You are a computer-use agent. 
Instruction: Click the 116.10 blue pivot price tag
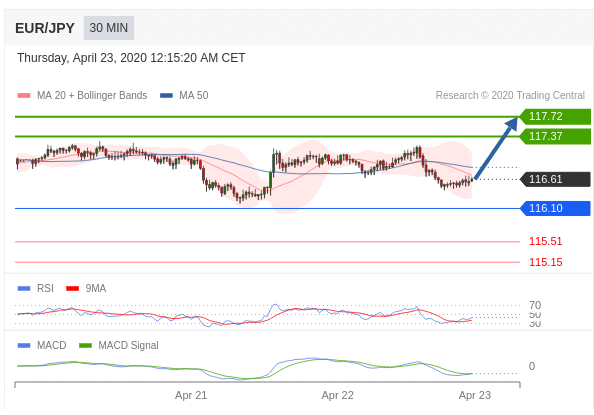coord(555,208)
